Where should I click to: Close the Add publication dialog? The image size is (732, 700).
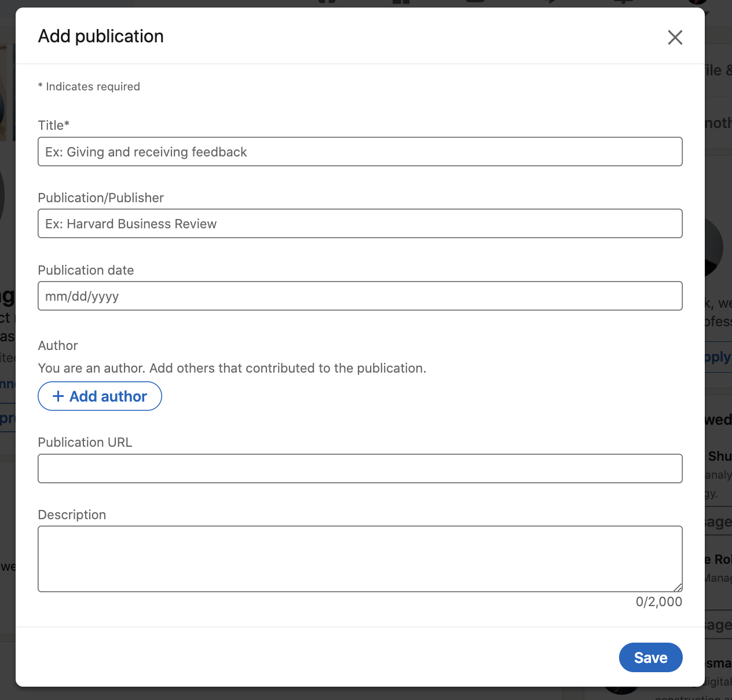pos(675,38)
